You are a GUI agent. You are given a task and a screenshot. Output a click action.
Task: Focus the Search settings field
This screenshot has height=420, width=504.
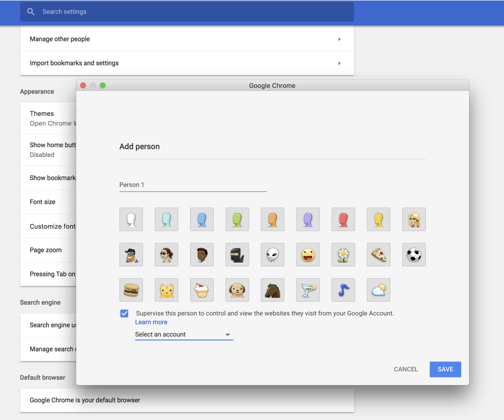(x=187, y=12)
